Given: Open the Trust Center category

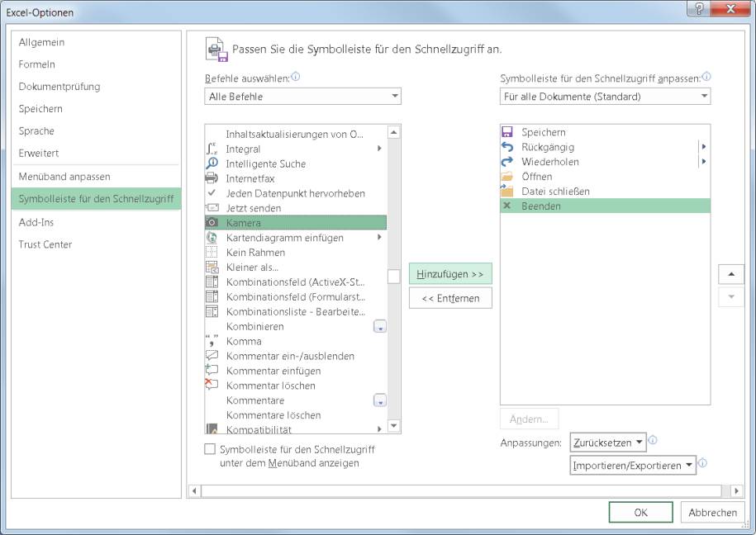Looking at the screenshot, I should pos(45,244).
